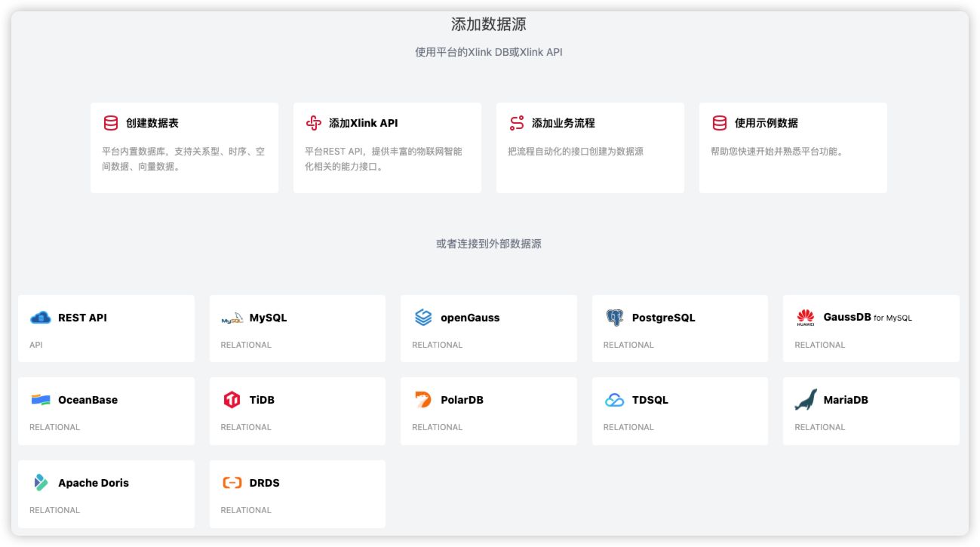Click the 添加业务流程 flow icon
The image size is (980, 547).
click(x=517, y=123)
